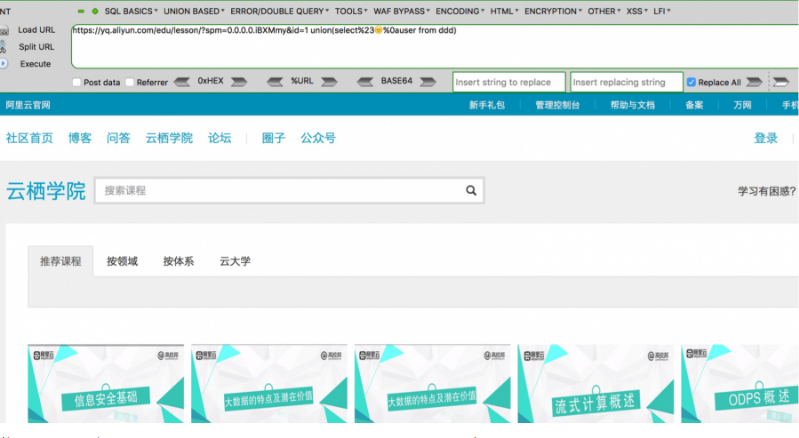Click the 帮助与文档 link
Image resolution: width=799 pixels, height=438 pixels.
632,105
